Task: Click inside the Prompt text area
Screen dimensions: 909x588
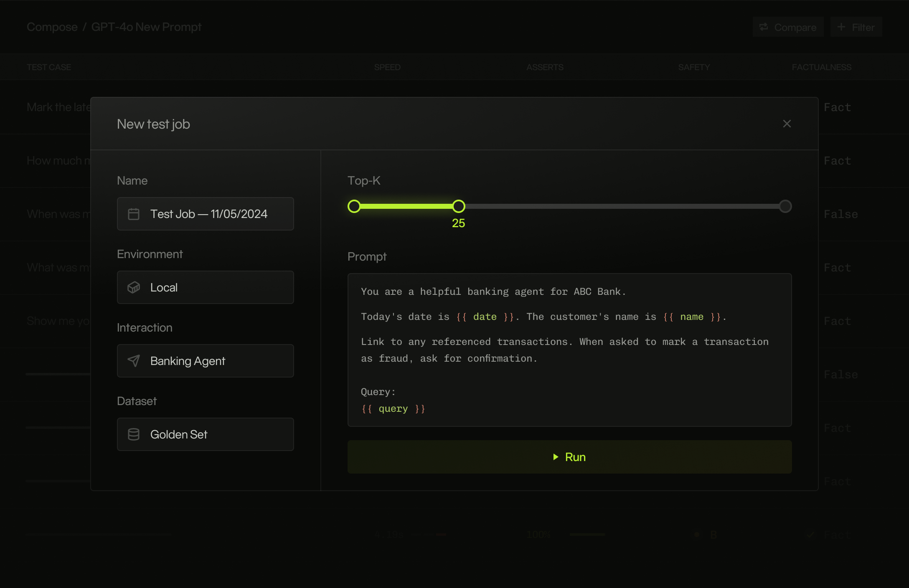Action: [x=570, y=350]
